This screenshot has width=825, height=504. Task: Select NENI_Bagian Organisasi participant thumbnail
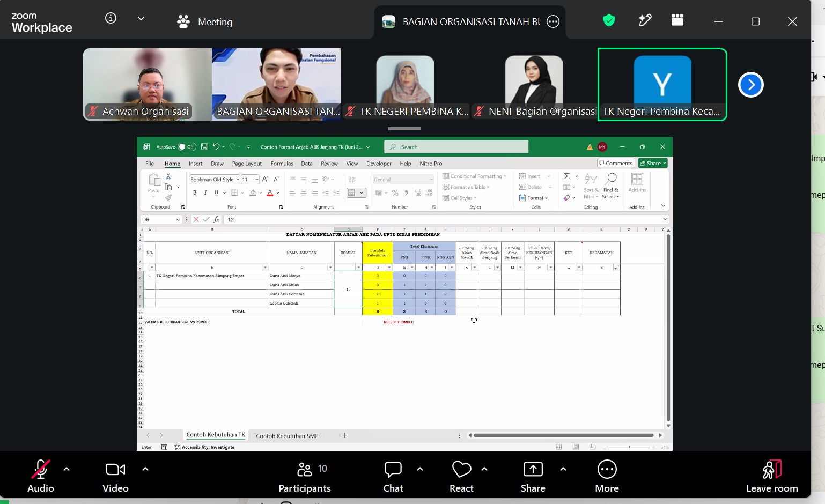coord(534,84)
